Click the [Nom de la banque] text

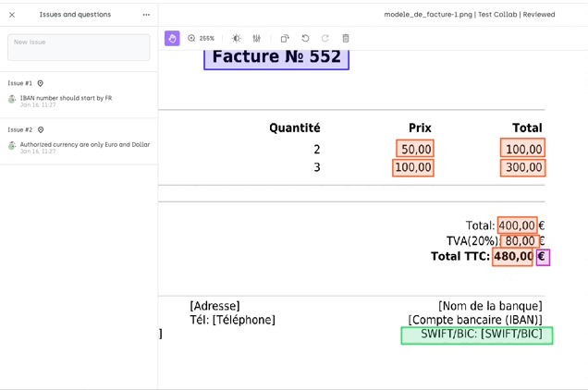490,306
